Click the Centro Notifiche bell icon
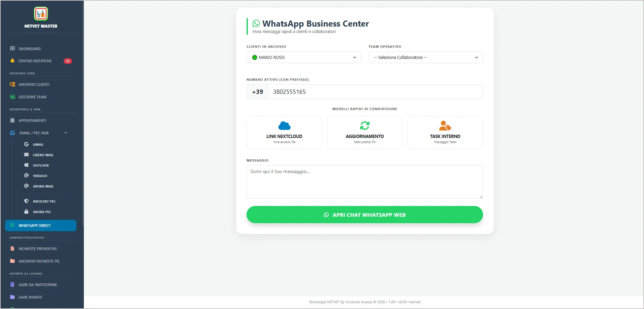This screenshot has height=309, width=644. [12, 61]
